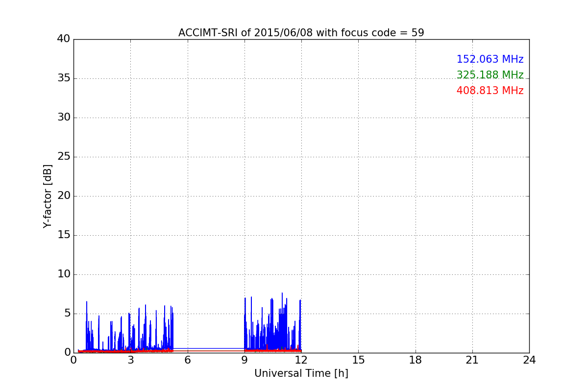Select the blue 152.063 MHz legend label
The image size is (588, 392).
click(x=490, y=59)
